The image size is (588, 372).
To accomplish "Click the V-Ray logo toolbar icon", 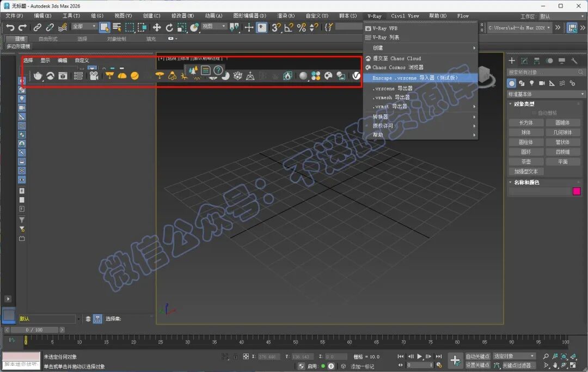I will click(x=356, y=76).
